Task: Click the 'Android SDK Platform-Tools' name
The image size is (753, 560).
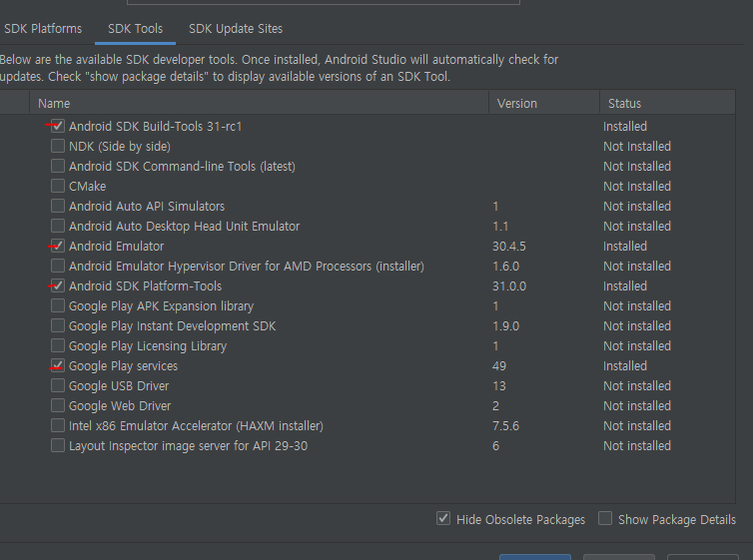Action: pyautogui.click(x=145, y=286)
